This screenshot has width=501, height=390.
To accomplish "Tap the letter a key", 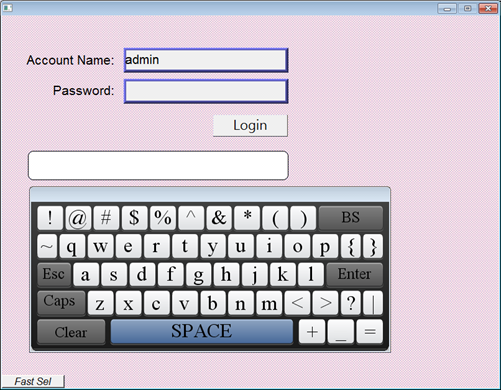I will tap(86, 274).
